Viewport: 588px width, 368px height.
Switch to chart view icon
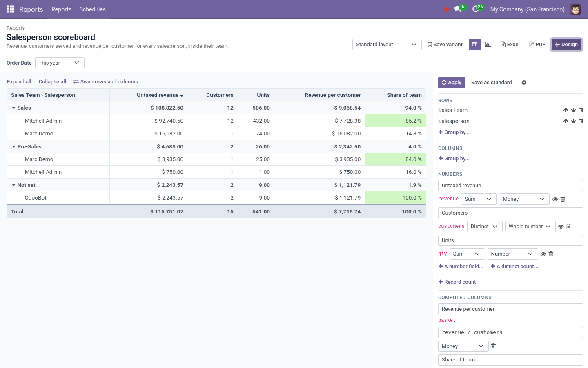(x=488, y=44)
